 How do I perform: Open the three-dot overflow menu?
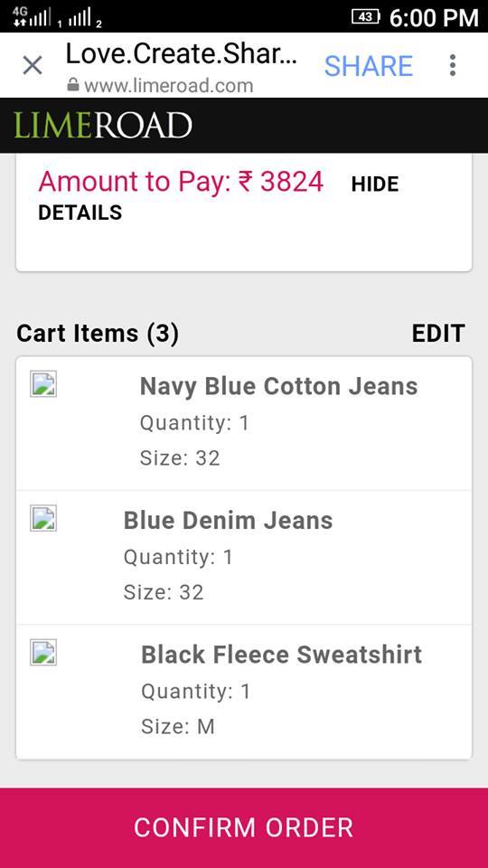pos(453,65)
